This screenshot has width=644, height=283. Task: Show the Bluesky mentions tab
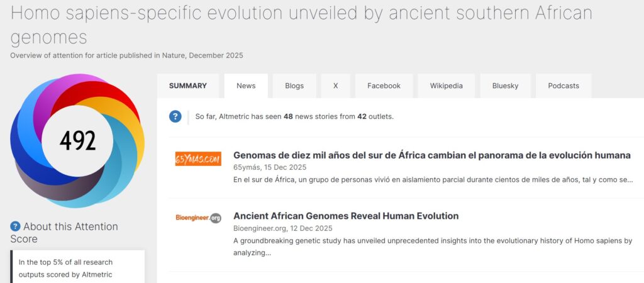click(x=505, y=86)
